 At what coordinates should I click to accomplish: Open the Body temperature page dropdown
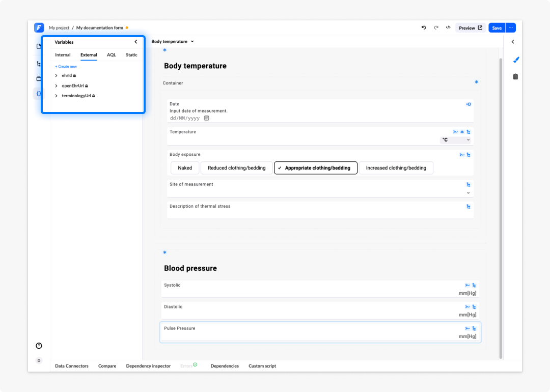(x=173, y=41)
